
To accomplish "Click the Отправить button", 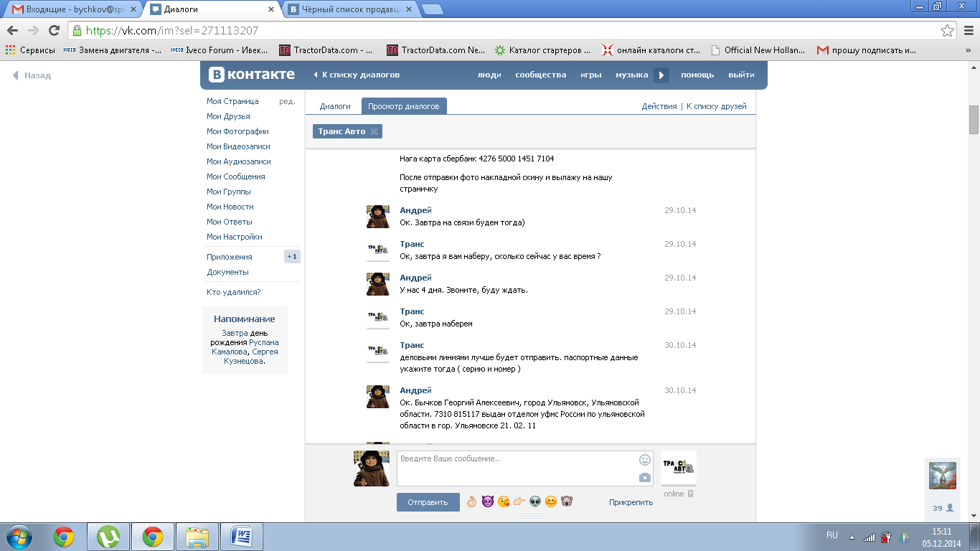I will pos(428,502).
